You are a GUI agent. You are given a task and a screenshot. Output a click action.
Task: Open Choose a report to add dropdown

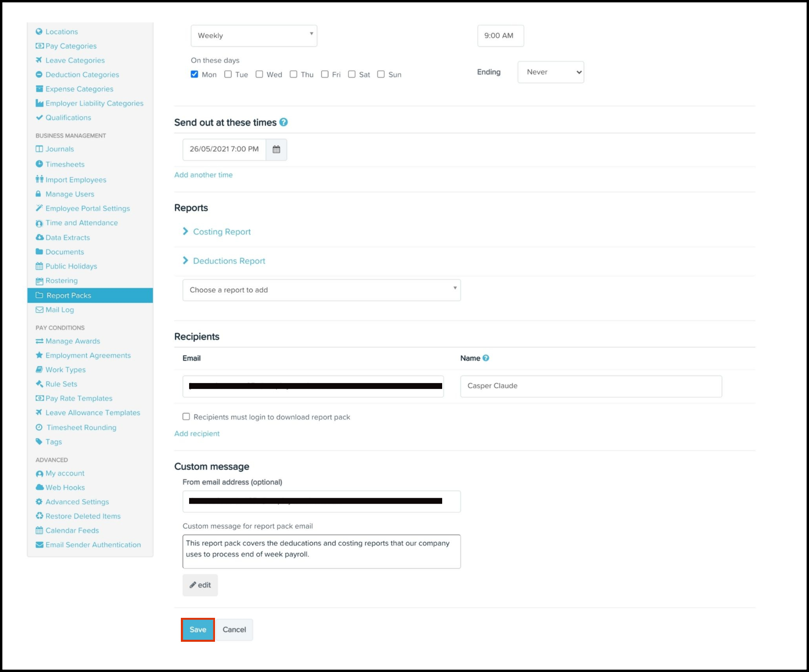[x=321, y=290]
